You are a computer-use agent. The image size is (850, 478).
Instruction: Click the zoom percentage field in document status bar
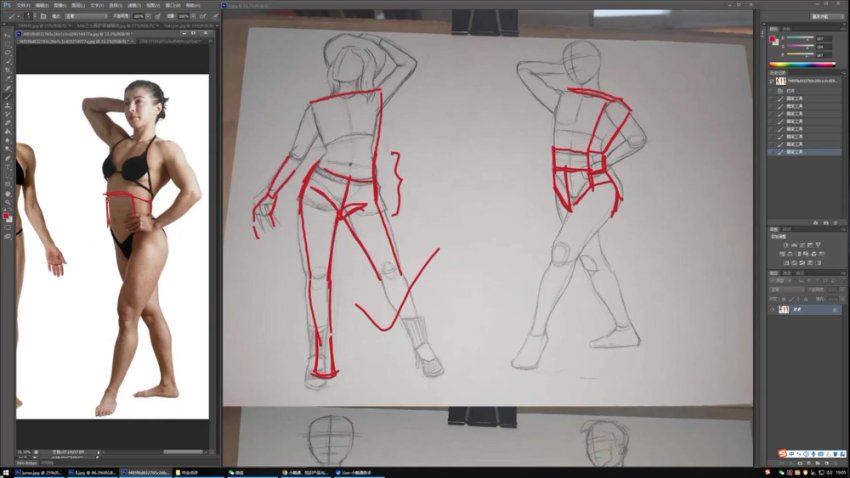tap(24, 451)
